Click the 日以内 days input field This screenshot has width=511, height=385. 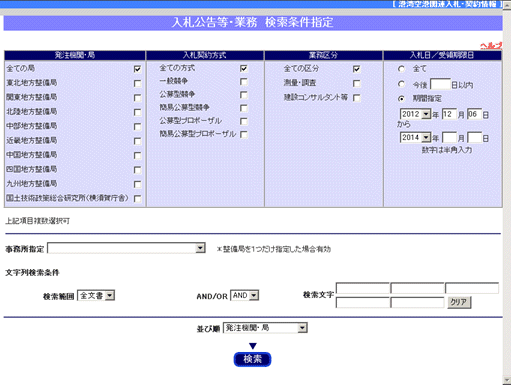coord(440,84)
